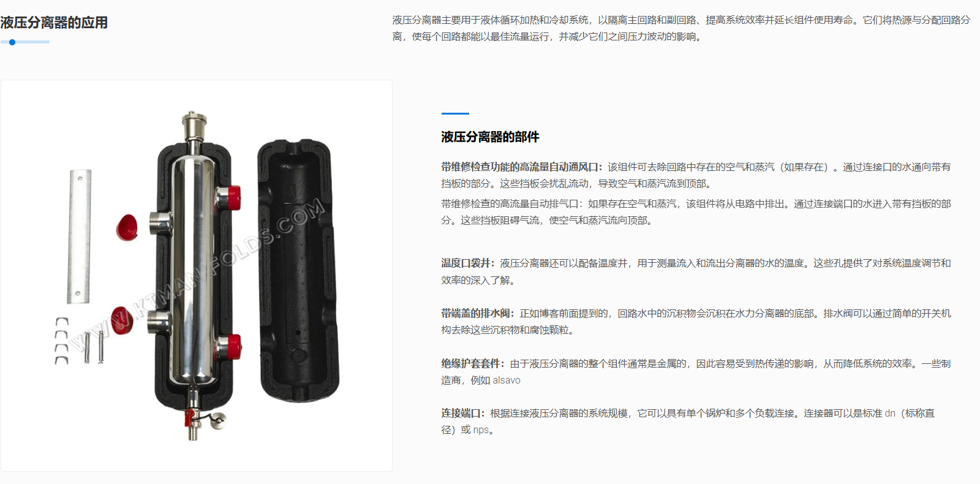Click the upper loose red cap in the photo
This screenshot has height=484, width=980.
127,227
